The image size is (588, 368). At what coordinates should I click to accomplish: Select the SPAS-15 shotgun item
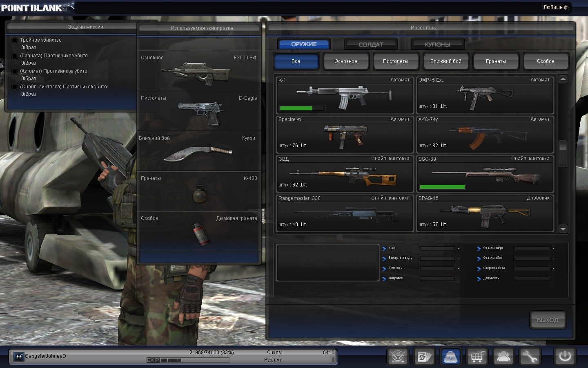485,213
